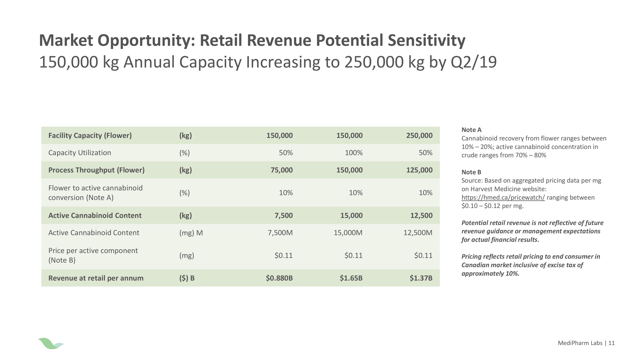The width and height of the screenshot is (644, 362).
Task: Click the 7,500 active cannabinoid kg value
Action: click(284, 215)
